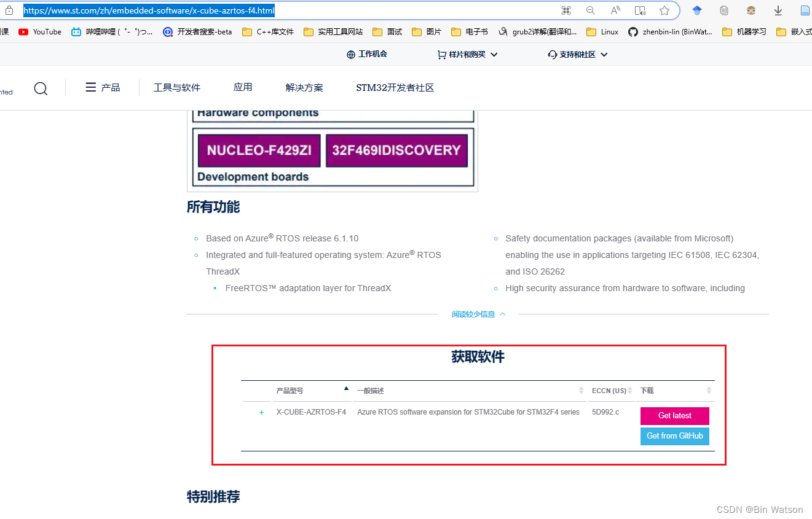Add page to favorites with star icon
Viewport: 812px width, 519px height.
click(664, 10)
